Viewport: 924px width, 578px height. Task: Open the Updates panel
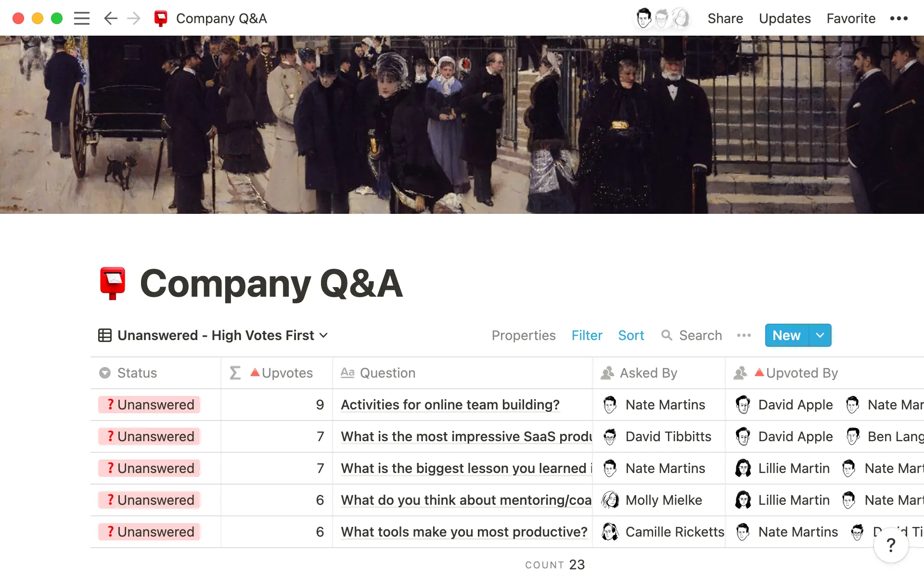tap(784, 18)
